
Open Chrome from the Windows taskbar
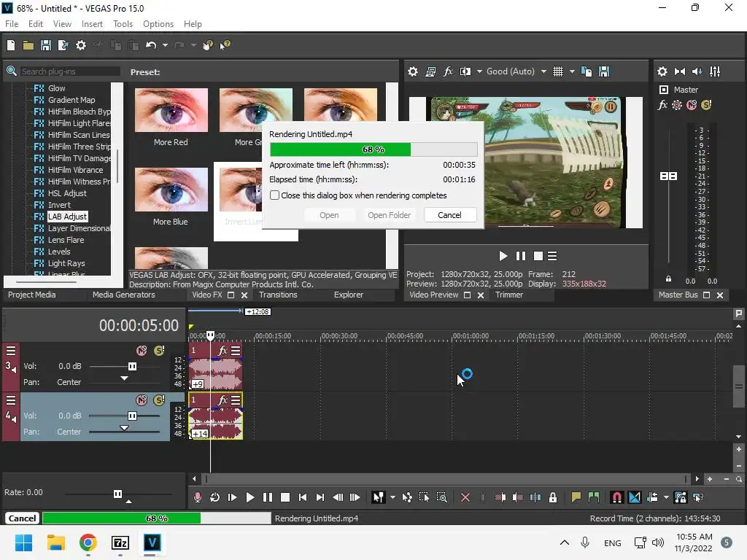coord(88,542)
